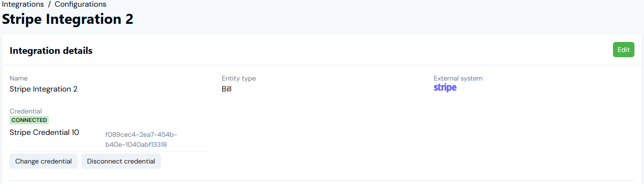This screenshot has height=184, width=644.
Task: Select the Stripe Credential 10 name
Action: [44, 133]
